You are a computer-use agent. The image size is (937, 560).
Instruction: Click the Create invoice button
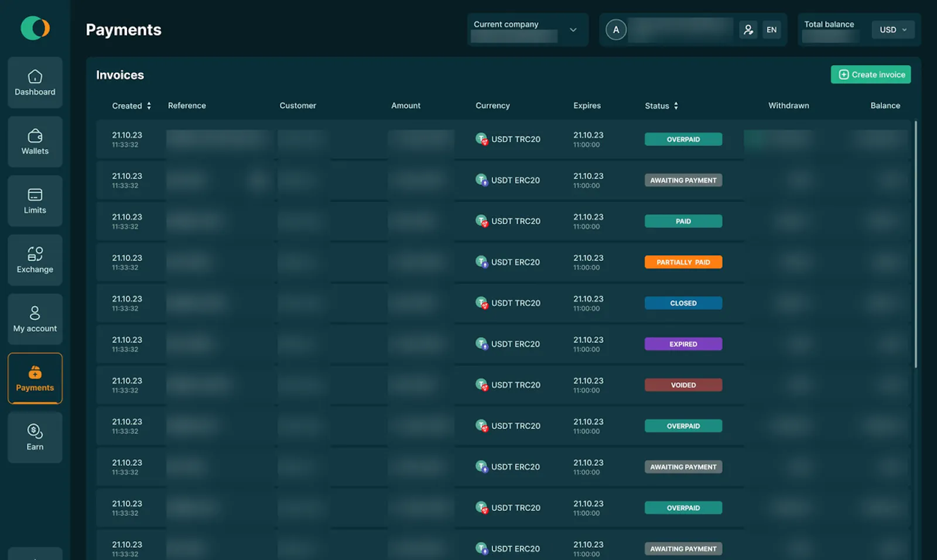(871, 74)
